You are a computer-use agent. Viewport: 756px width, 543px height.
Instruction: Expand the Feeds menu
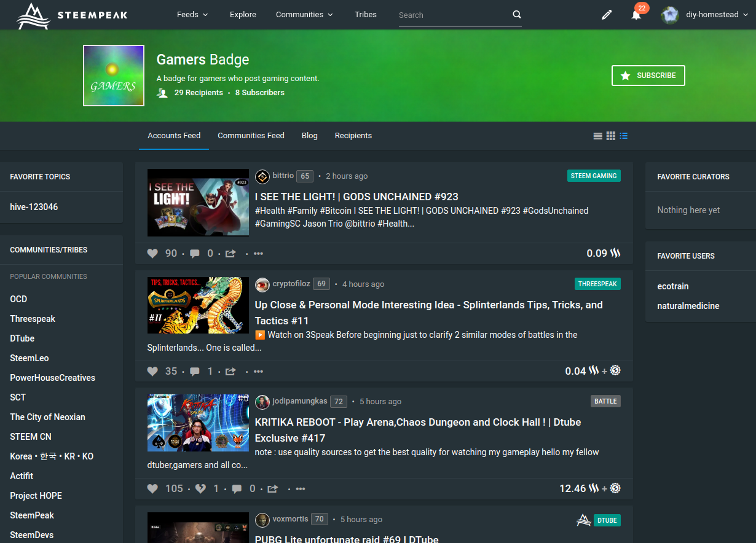(192, 14)
